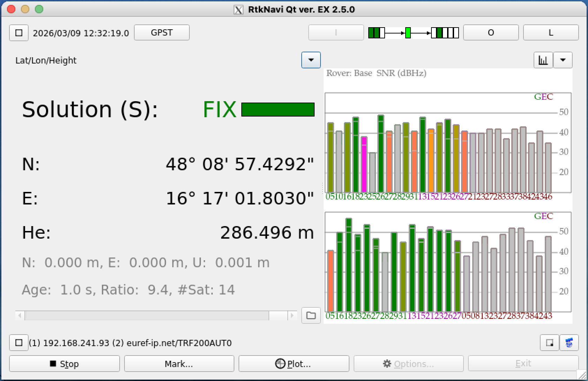
Task: Switch the GPST time system button
Action: pyautogui.click(x=162, y=33)
